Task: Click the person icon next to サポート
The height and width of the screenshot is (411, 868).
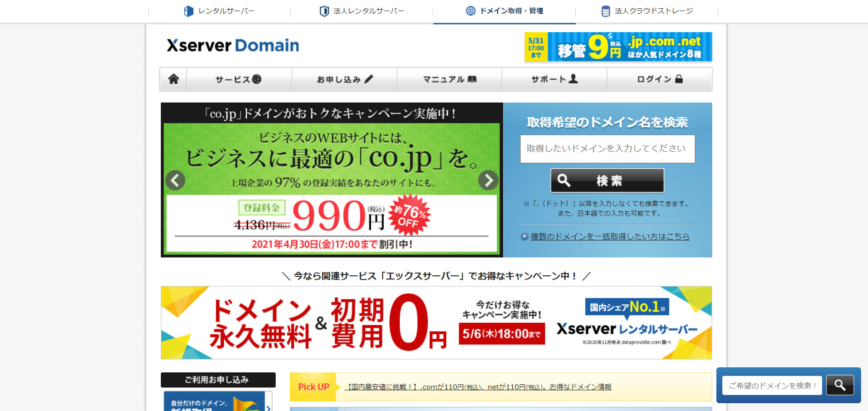Action: coord(573,79)
